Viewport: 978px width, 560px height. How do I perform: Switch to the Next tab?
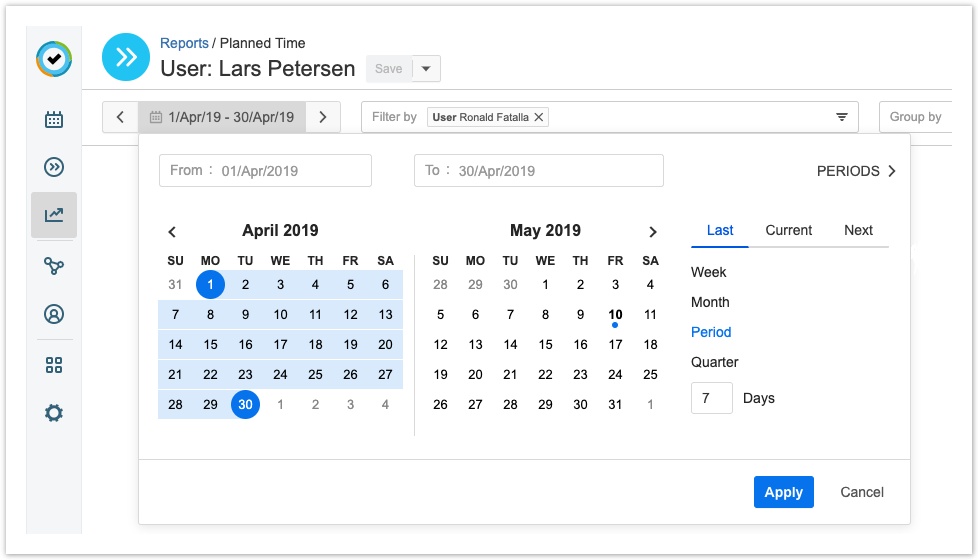[858, 230]
